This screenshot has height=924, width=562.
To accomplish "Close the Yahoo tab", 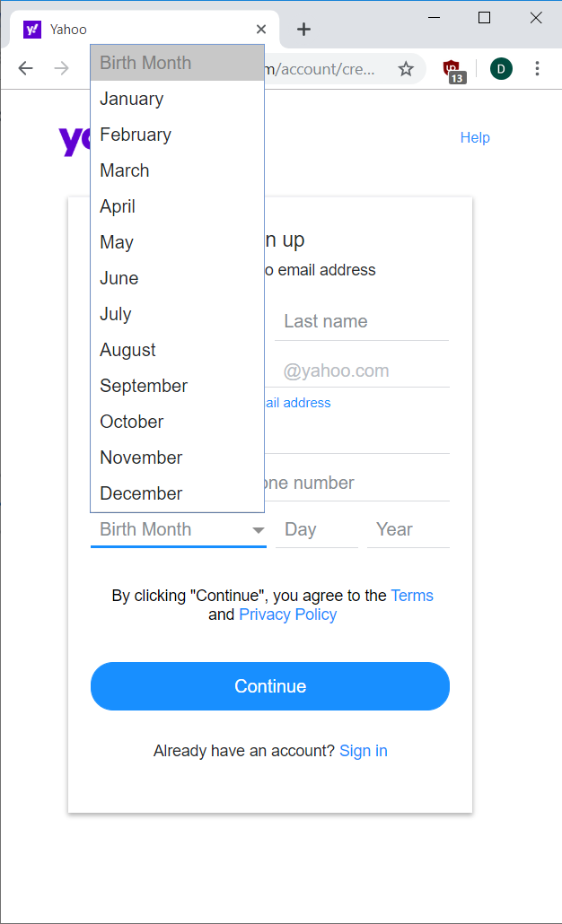I will (x=261, y=30).
